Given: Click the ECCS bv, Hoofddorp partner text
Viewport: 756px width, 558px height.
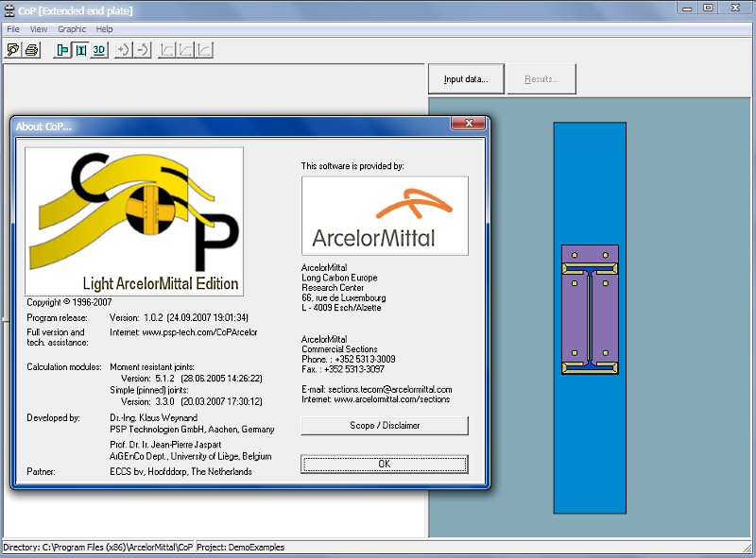Looking at the screenshot, I should pos(180,471).
